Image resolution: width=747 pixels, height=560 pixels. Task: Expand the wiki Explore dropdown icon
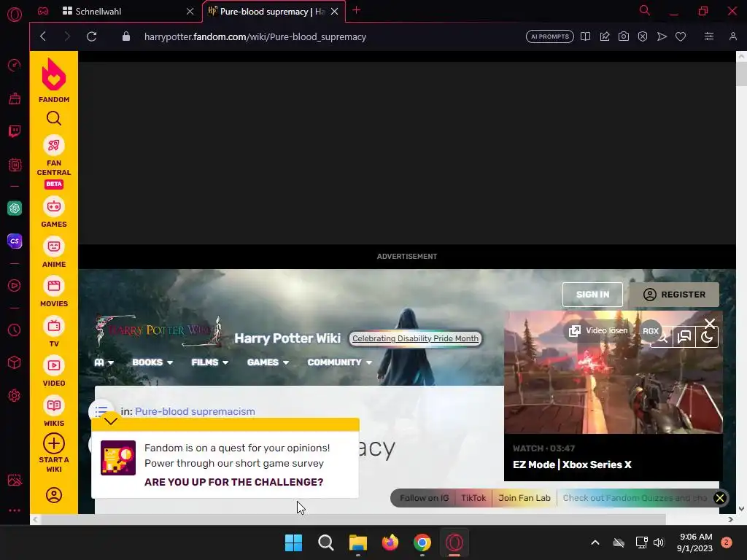pos(104,362)
